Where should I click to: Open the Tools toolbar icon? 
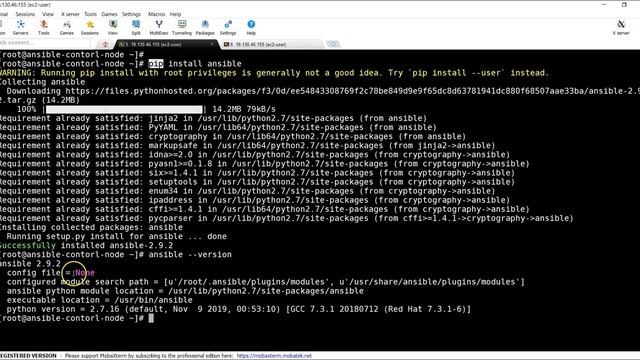pyautogui.click(x=44, y=28)
